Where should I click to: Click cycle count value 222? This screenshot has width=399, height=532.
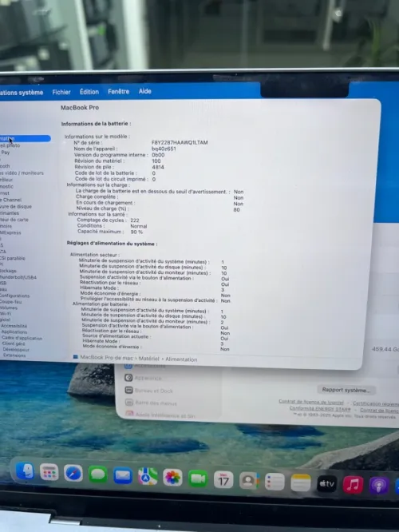click(135, 220)
